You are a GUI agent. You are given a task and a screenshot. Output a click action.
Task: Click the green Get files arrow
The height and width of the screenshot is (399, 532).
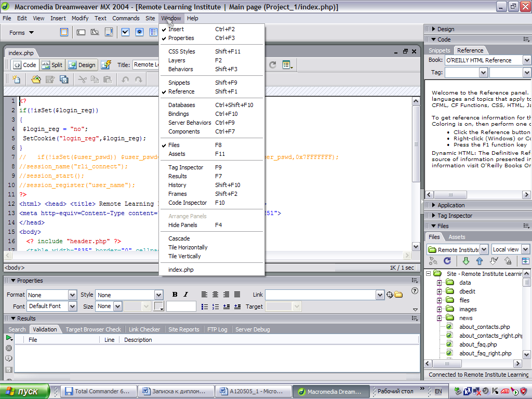465,261
